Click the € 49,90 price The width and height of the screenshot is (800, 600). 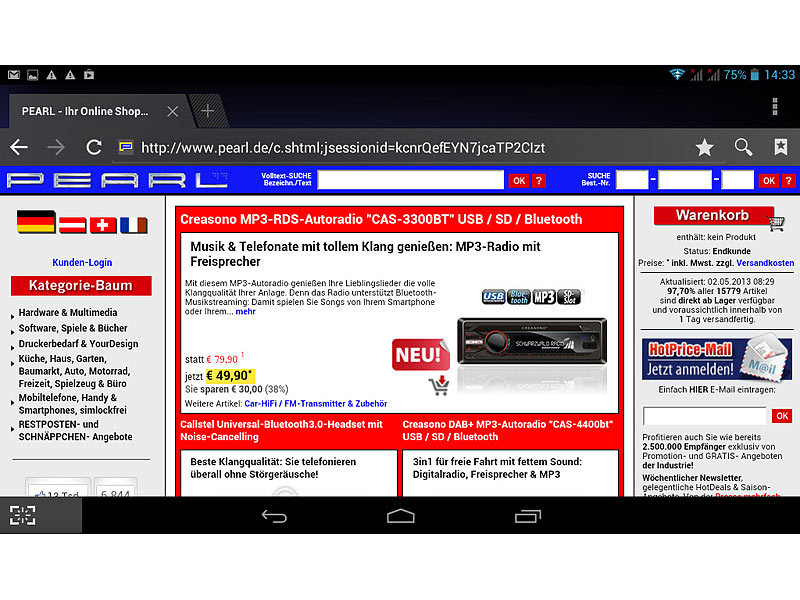pos(230,376)
